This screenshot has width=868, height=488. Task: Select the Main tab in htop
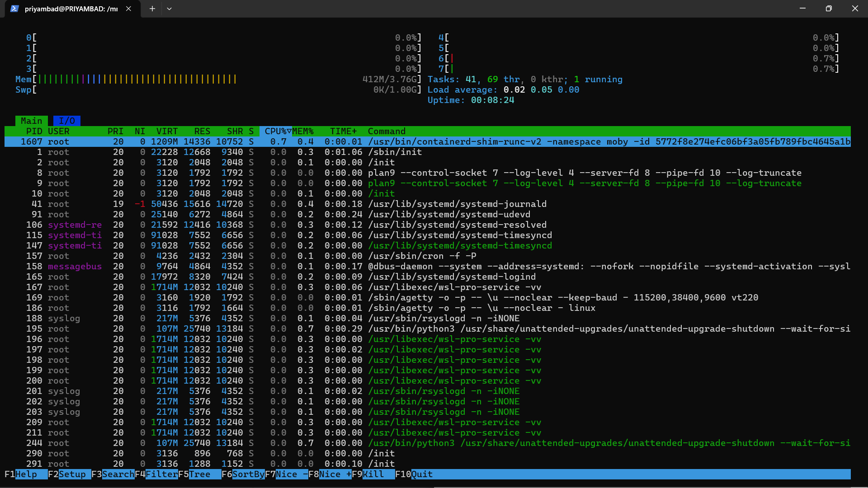(31, 121)
